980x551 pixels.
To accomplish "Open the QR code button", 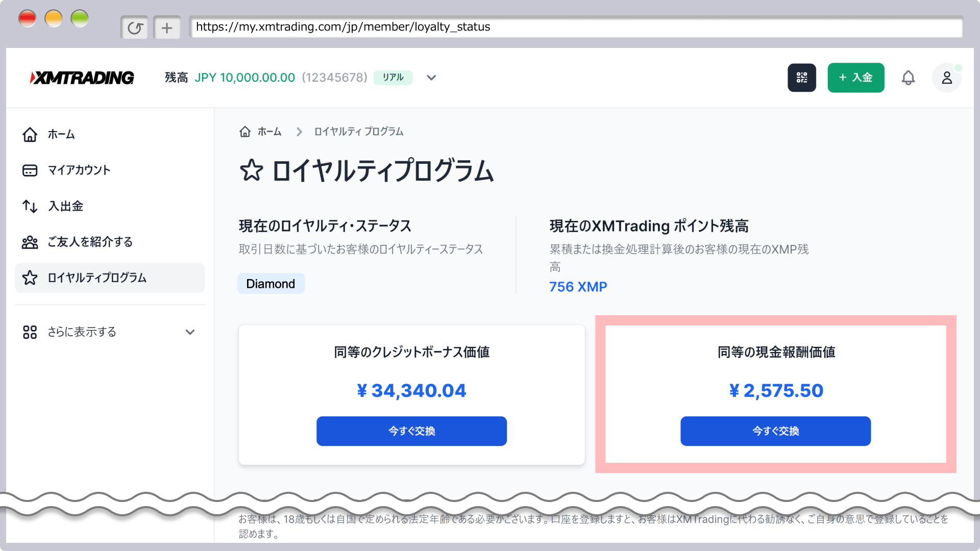I will point(802,78).
